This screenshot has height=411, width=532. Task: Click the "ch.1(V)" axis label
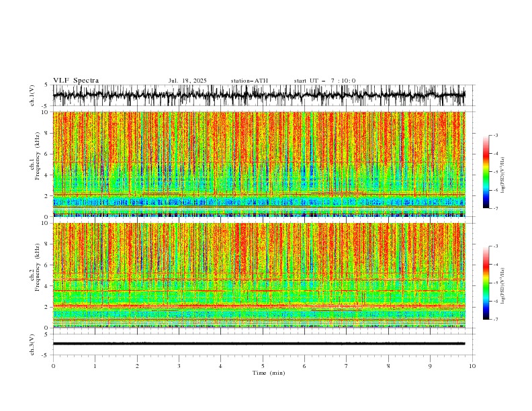32,95
